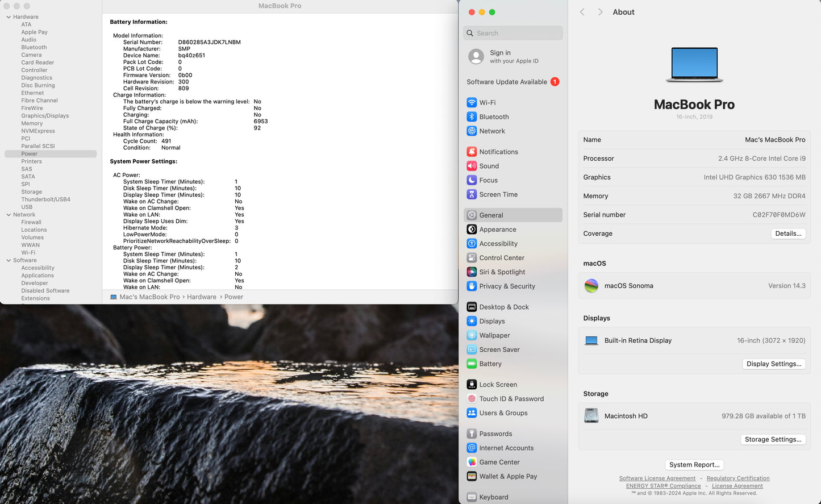The height and width of the screenshot is (504, 821).
Task: Click the System Report button
Action: pyautogui.click(x=694, y=465)
